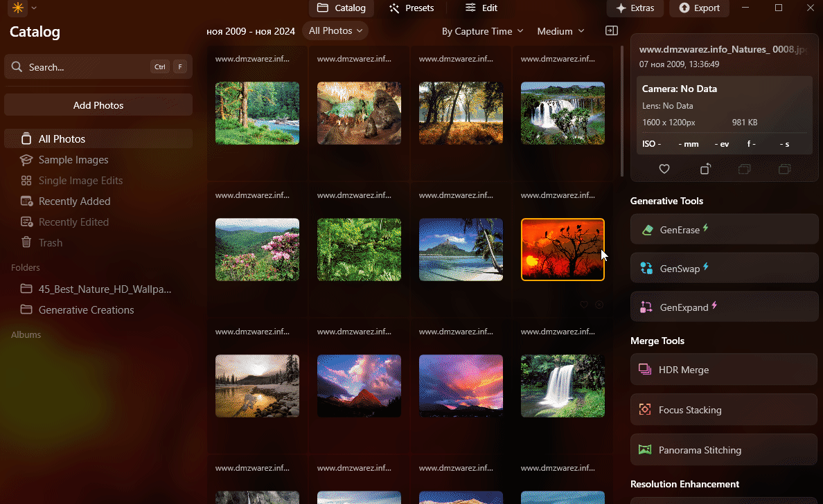Select the snowy lake sunrise thumbnail

click(257, 386)
